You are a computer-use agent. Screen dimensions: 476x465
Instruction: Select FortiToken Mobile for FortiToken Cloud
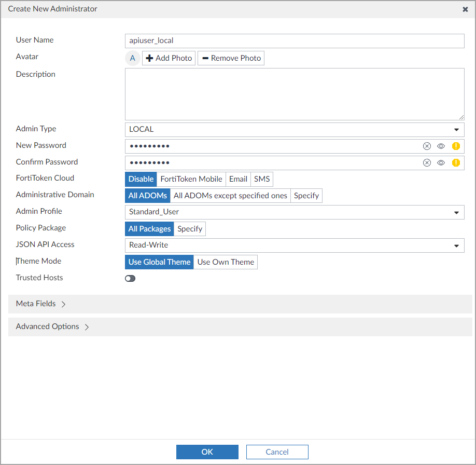(191, 179)
